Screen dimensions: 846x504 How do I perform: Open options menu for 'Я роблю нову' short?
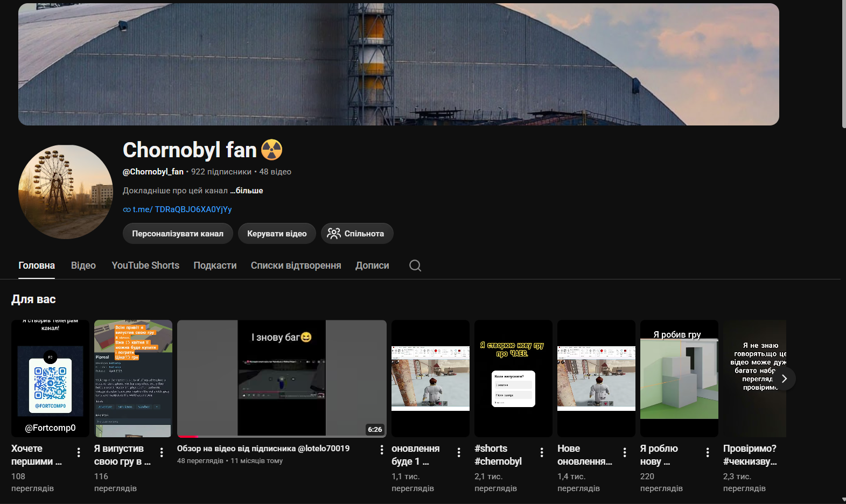point(708,452)
